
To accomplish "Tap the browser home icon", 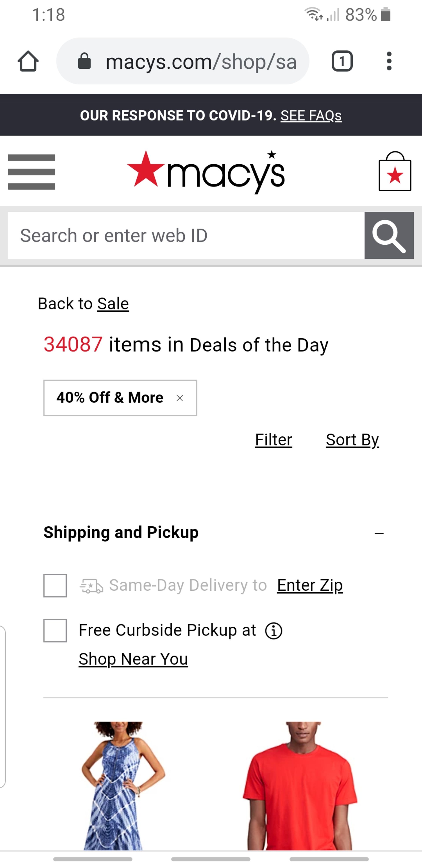I will 28,61.
